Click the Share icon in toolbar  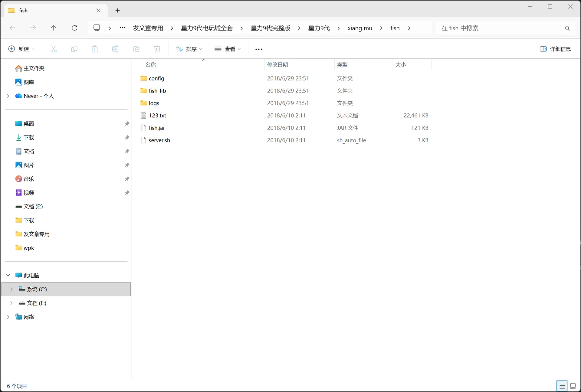click(x=136, y=49)
